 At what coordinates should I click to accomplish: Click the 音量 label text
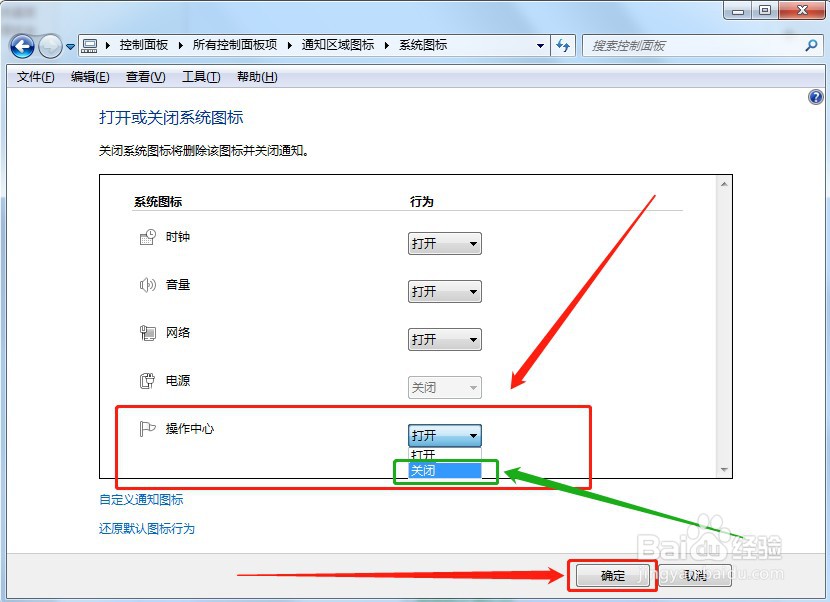(178, 285)
